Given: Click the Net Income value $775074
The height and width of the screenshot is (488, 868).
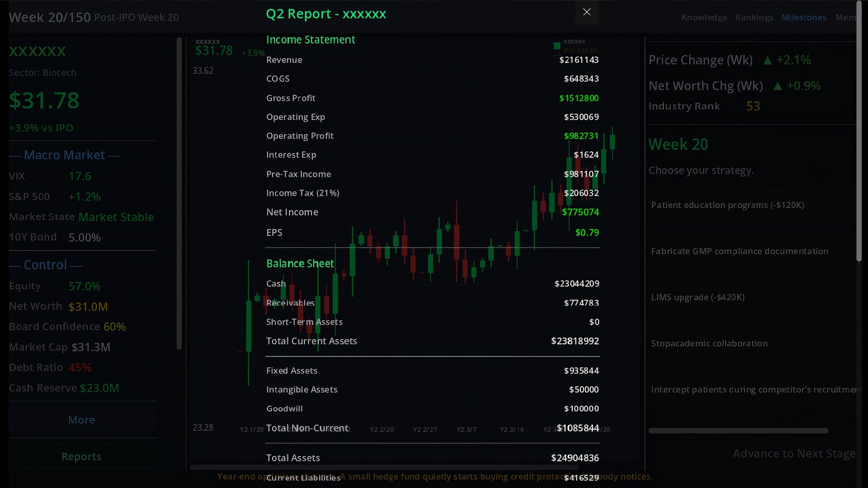Looking at the screenshot, I should [x=580, y=212].
